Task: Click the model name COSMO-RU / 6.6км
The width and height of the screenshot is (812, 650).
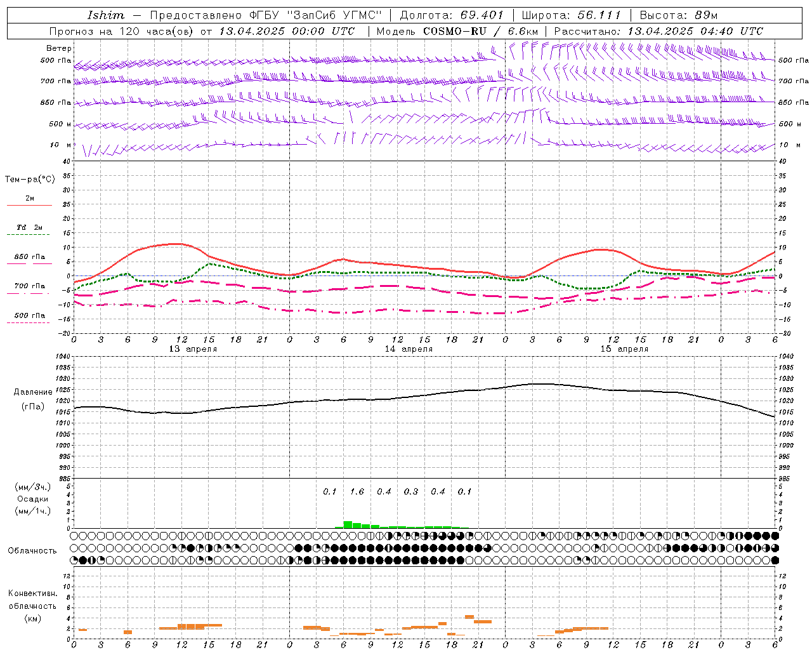Action: pyautogui.click(x=480, y=31)
